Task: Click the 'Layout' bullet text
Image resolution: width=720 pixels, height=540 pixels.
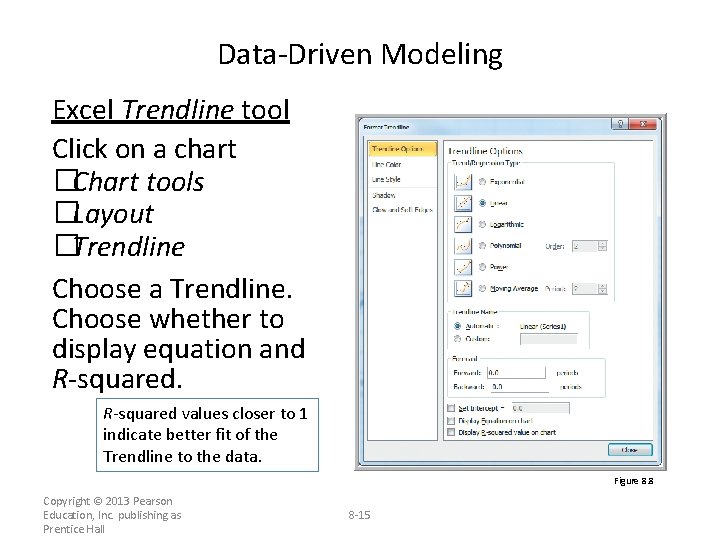Action: coord(113,214)
